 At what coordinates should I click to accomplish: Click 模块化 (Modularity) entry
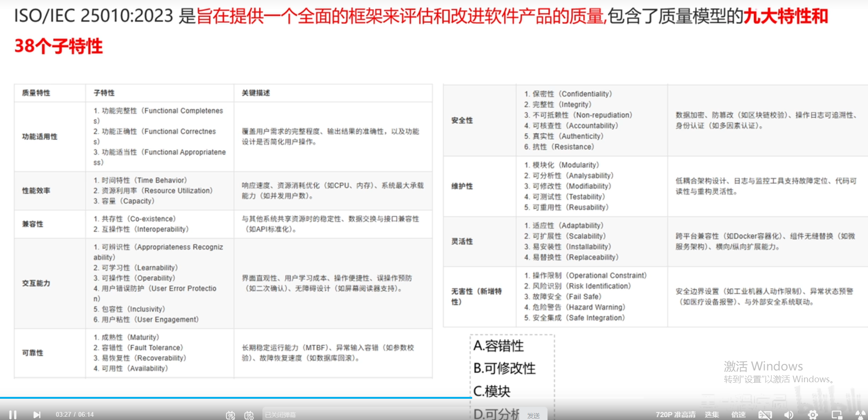tap(562, 165)
